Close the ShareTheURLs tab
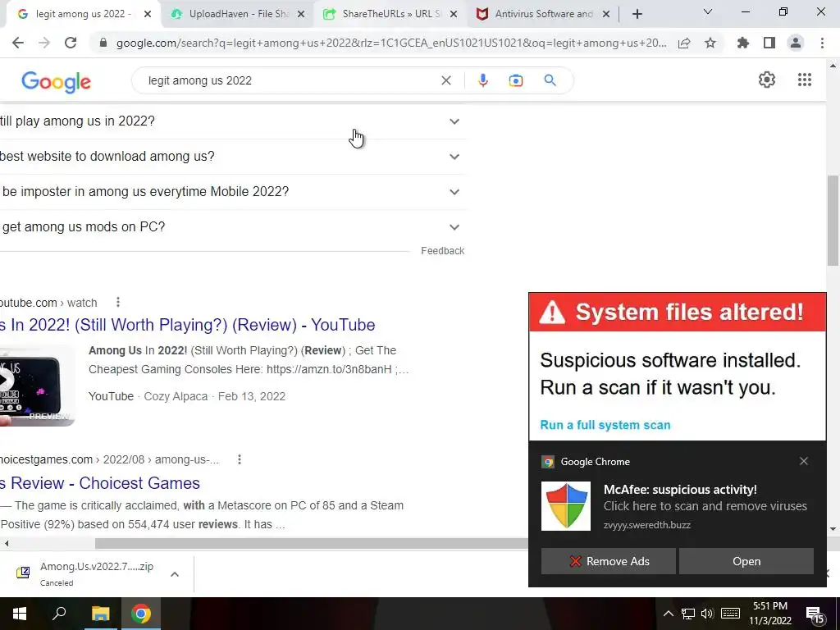Viewport: 840px width, 630px height. pos(454,15)
